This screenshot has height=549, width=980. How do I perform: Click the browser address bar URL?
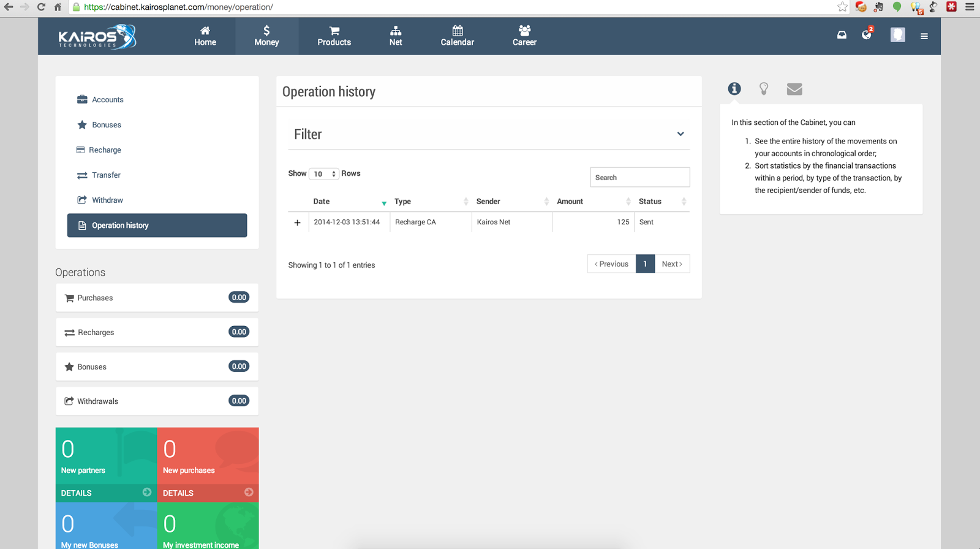(x=178, y=7)
